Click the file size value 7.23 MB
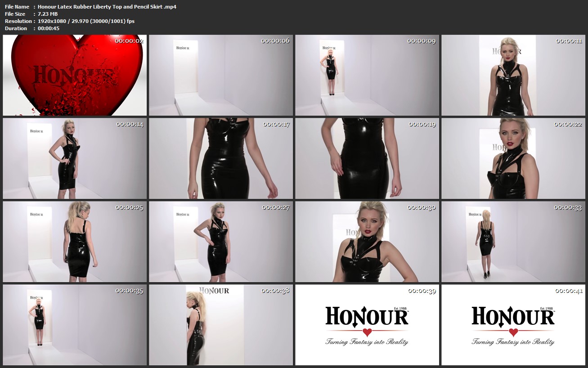The width and height of the screenshot is (588, 368). click(48, 14)
